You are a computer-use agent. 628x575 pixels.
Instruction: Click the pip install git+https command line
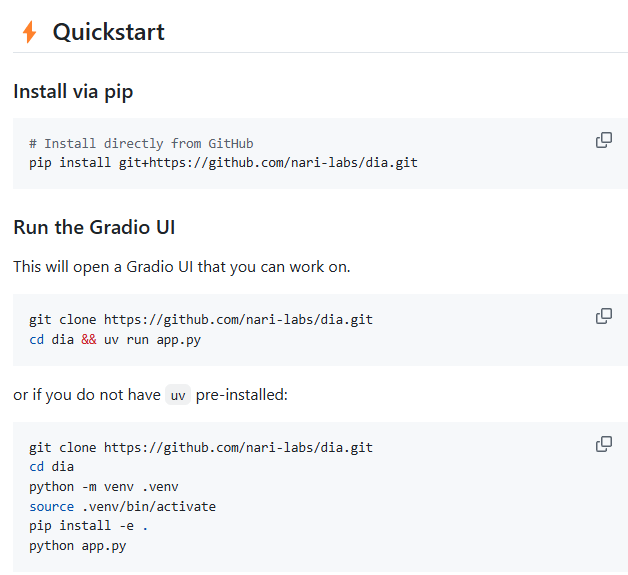pyautogui.click(x=223, y=163)
